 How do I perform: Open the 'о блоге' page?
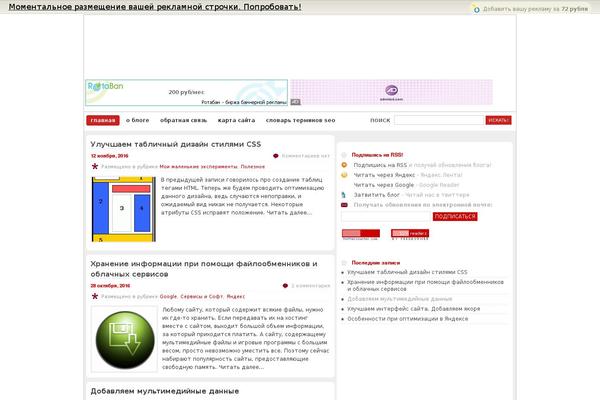[x=138, y=120]
